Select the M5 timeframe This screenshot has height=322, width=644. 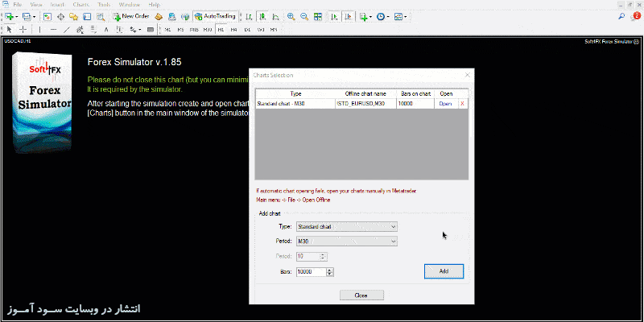[x=180, y=29]
